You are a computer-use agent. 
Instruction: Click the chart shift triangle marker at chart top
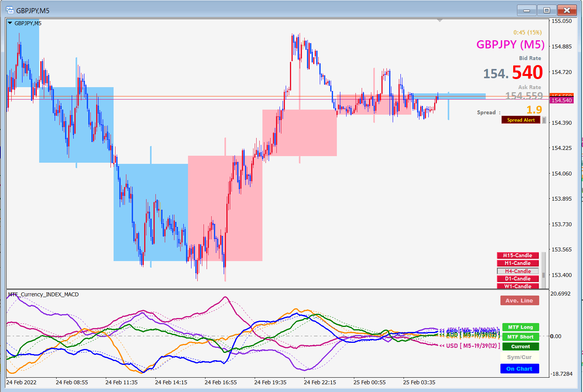pyautogui.click(x=440, y=21)
